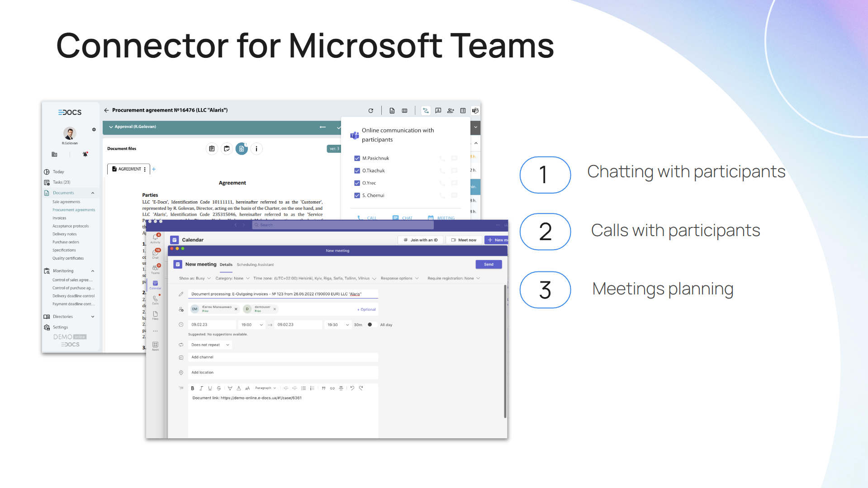This screenshot has height=488, width=868.
Task: Collapse the Documents section in E-Docs sidebar
Action: [x=93, y=193]
